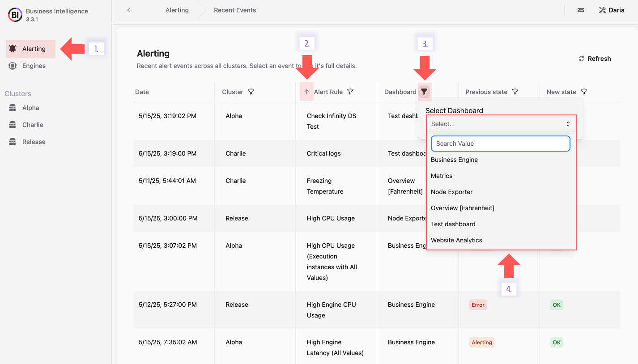Screen dimensions: 638x364
Task: Click the Date column header
Action: click(x=142, y=92)
